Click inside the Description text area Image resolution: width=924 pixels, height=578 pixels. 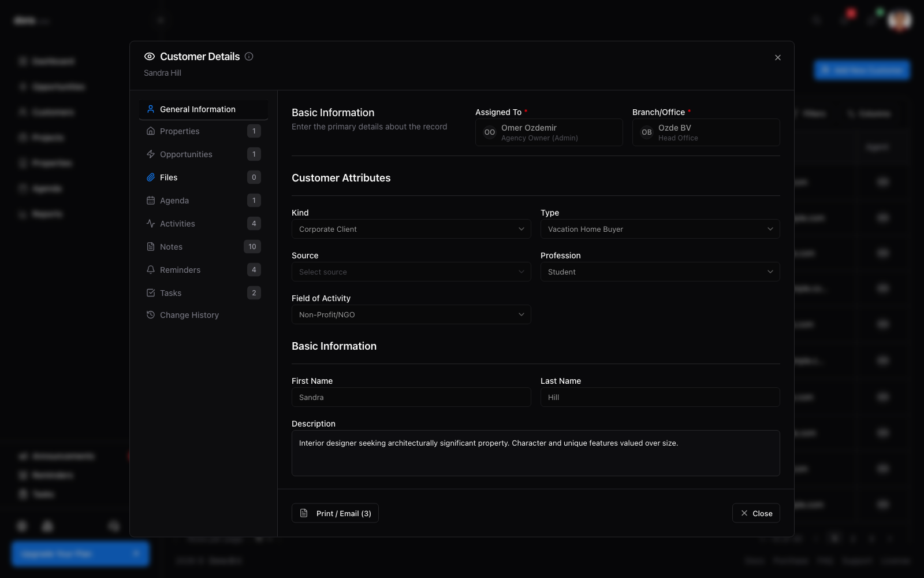click(x=536, y=453)
